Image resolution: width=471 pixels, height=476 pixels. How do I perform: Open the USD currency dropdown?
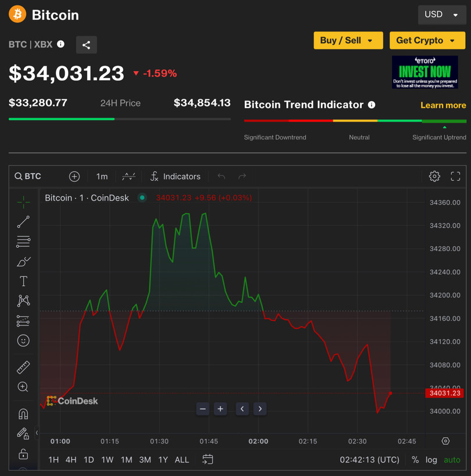click(441, 15)
